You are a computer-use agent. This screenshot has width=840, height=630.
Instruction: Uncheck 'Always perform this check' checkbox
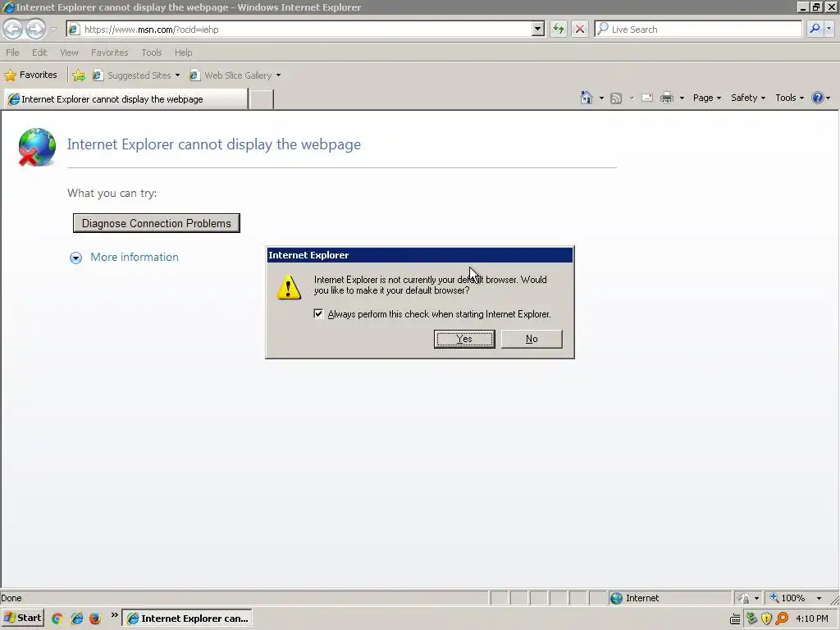click(318, 314)
